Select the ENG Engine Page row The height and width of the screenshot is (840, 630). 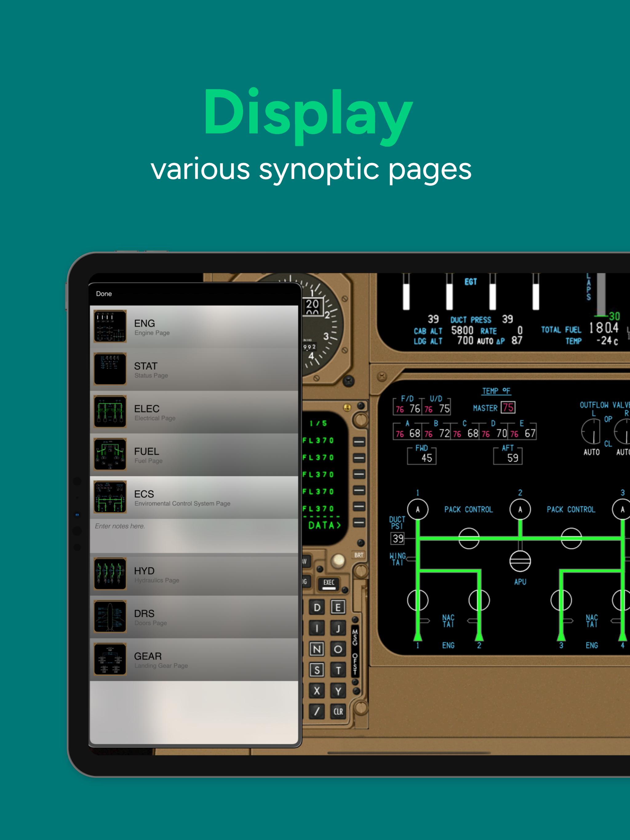(x=194, y=327)
